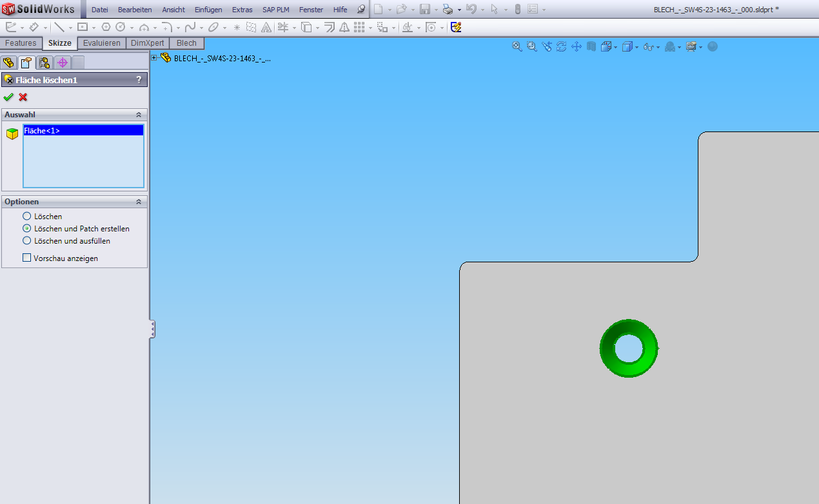Open the Ansicht menu
Viewport: 819px width, 504px height.
click(x=173, y=10)
